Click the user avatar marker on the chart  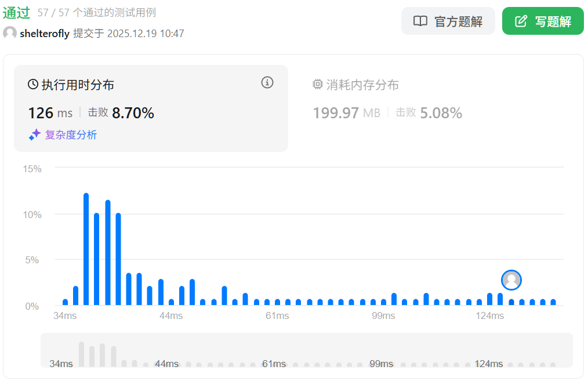coord(511,280)
